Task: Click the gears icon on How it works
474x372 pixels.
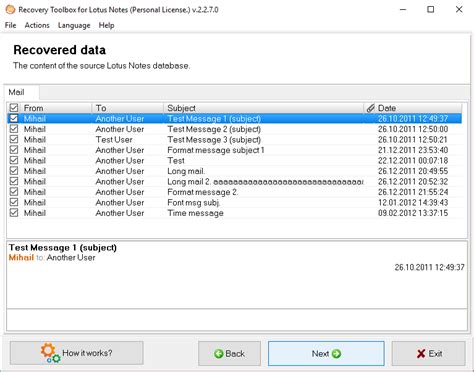Action: [50, 353]
